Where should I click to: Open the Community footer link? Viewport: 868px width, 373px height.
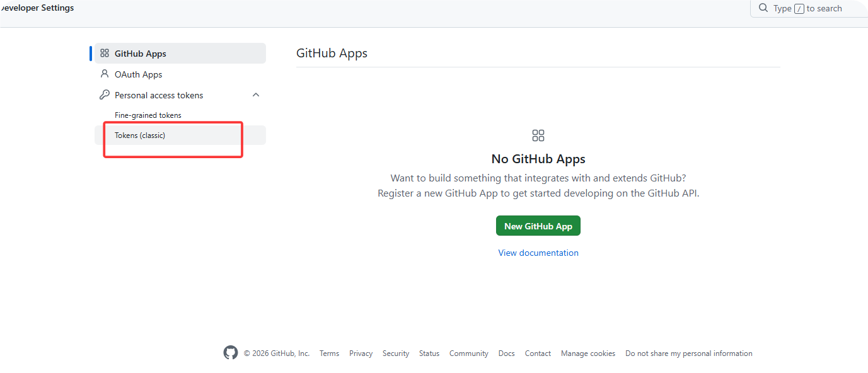pos(469,353)
